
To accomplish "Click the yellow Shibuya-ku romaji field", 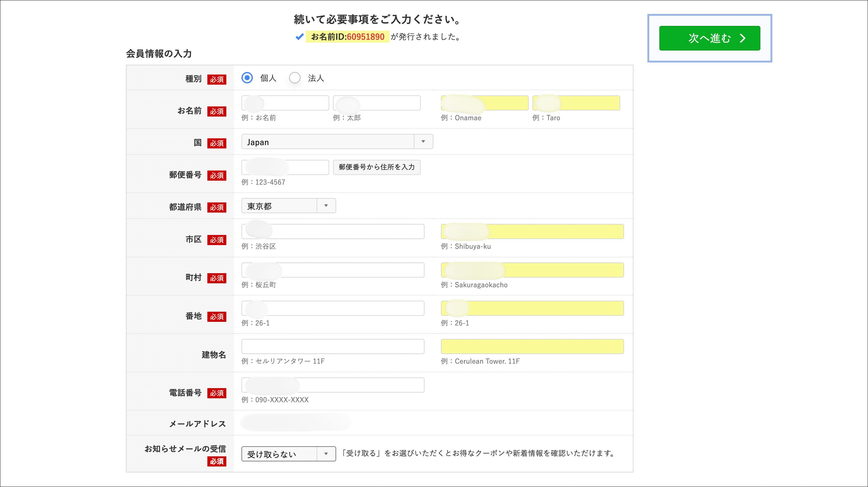I will (532, 232).
